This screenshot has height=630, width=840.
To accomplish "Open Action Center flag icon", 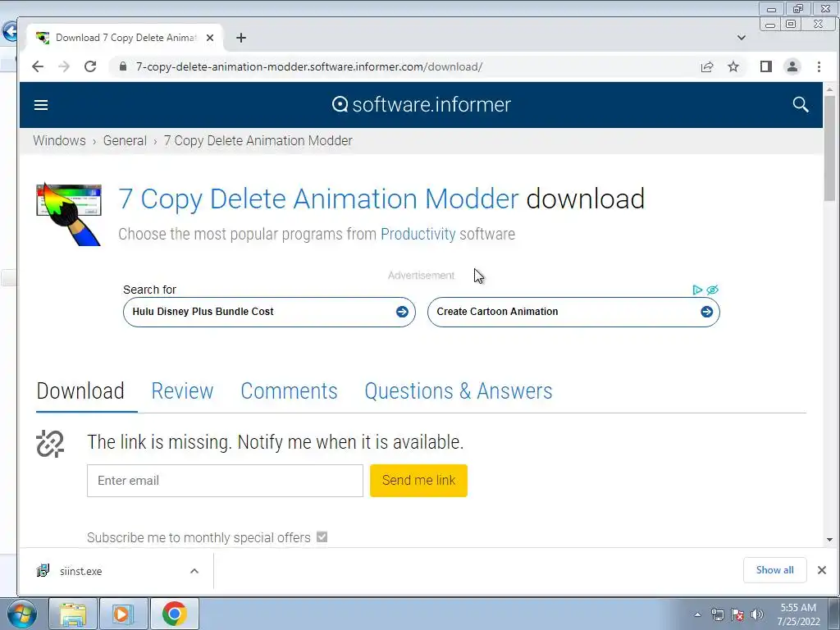I will 737,614.
